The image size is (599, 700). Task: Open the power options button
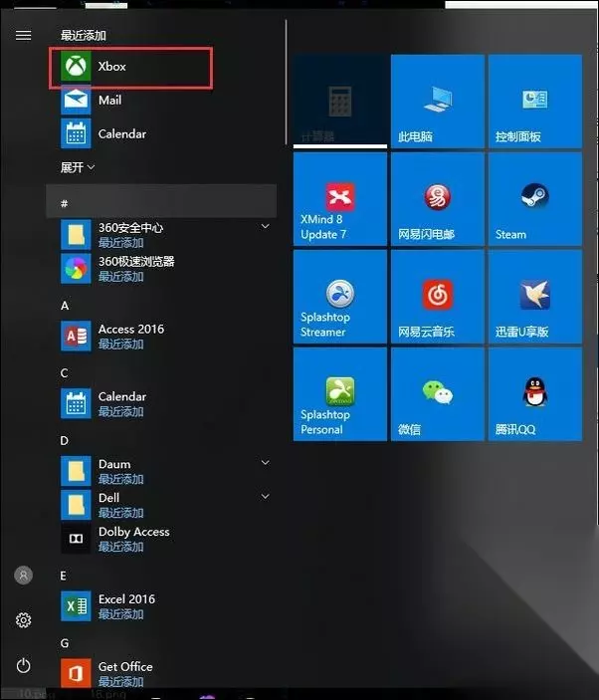click(24, 665)
